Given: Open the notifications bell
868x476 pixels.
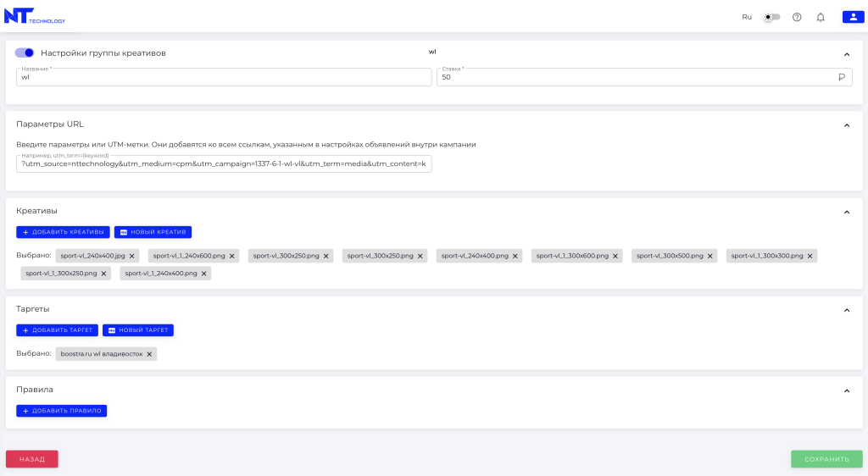Looking at the screenshot, I should point(821,17).
